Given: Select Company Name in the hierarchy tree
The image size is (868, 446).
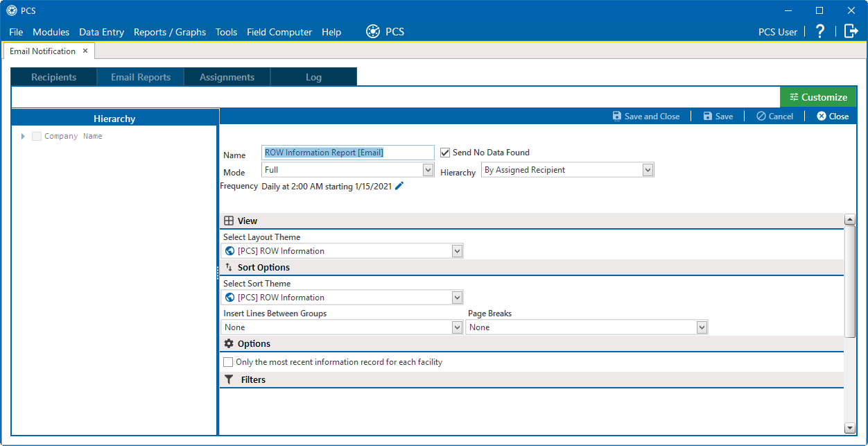Looking at the screenshot, I should tap(73, 137).
